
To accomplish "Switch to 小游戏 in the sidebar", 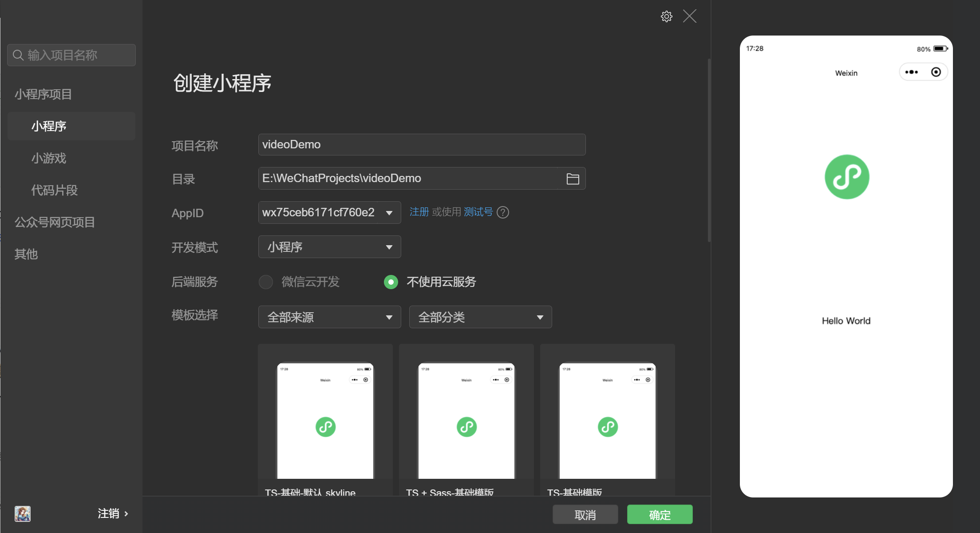I will 49,158.
